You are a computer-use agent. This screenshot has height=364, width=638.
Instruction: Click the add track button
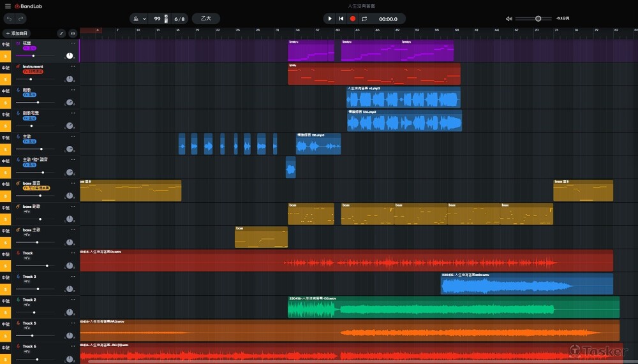point(16,33)
